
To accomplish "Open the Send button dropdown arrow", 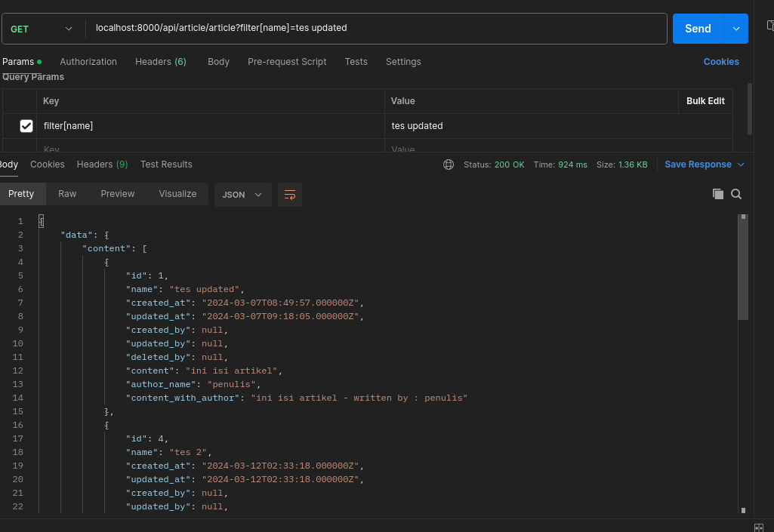I will pyautogui.click(x=735, y=29).
